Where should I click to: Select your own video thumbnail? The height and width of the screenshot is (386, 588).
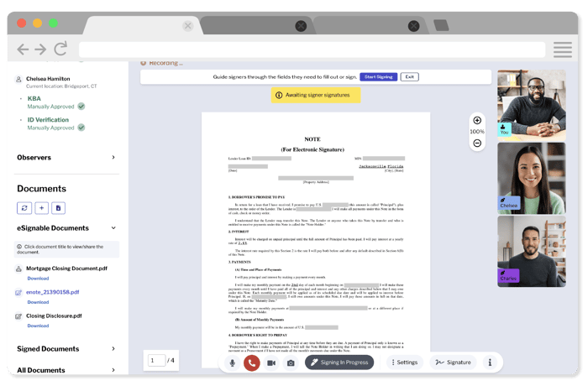point(532,105)
